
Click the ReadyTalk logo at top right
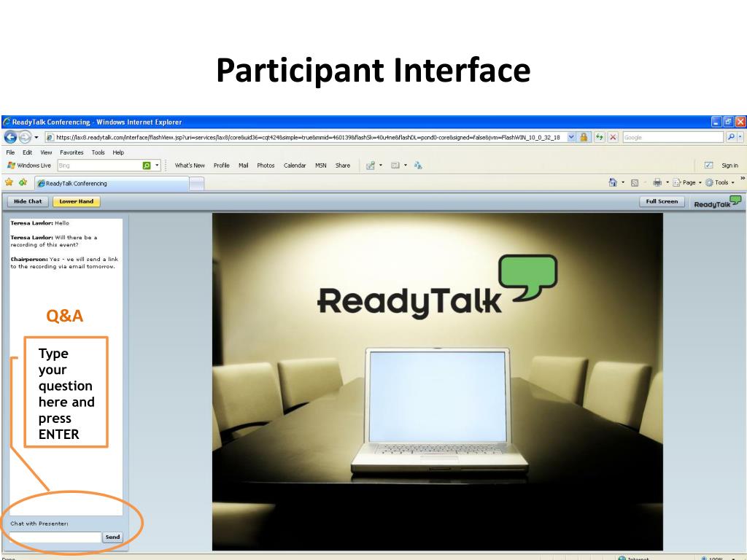coord(718,202)
